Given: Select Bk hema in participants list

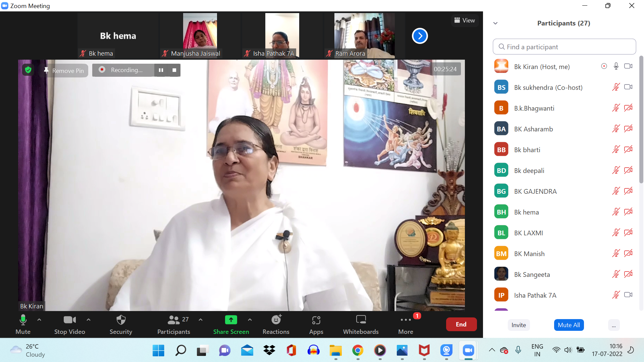Looking at the screenshot, I should click(x=564, y=212).
